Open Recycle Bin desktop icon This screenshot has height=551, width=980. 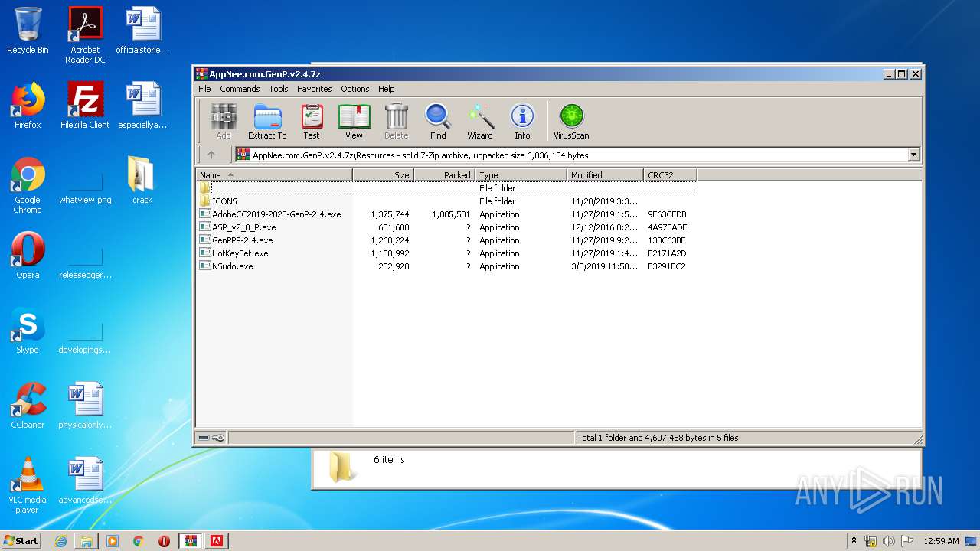[x=28, y=31]
